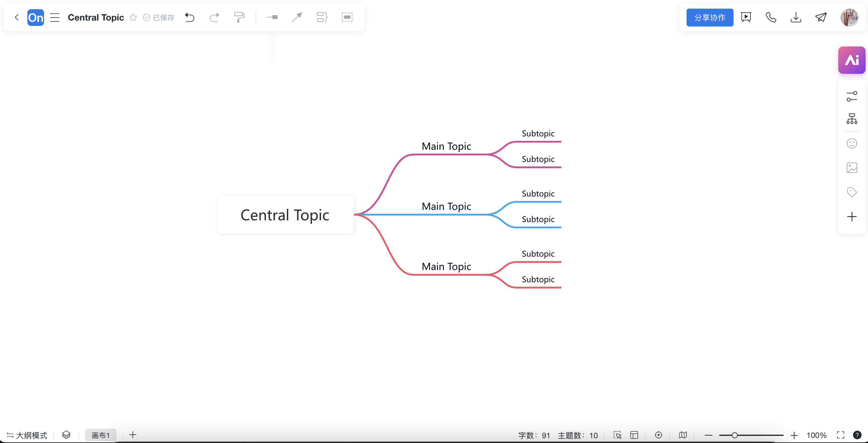The height and width of the screenshot is (443, 868).
Task: Insert a summary bracket
Action: (x=322, y=17)
